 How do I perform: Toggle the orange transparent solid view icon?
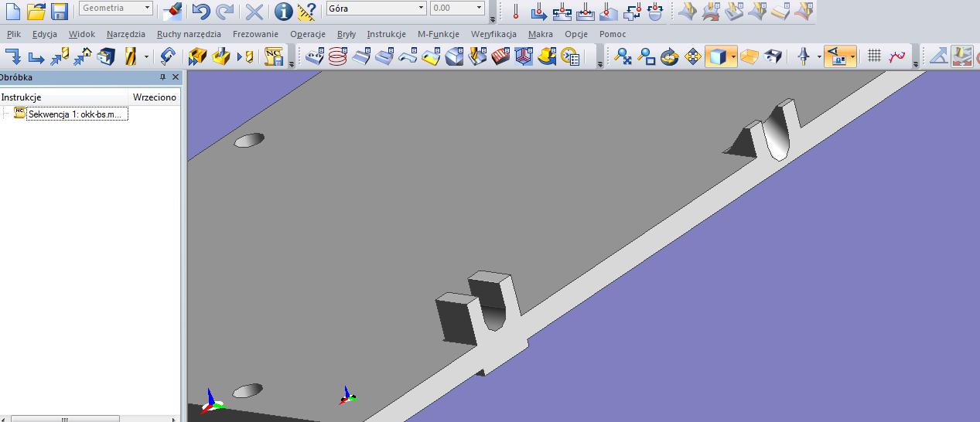click(x=750, y=56)
